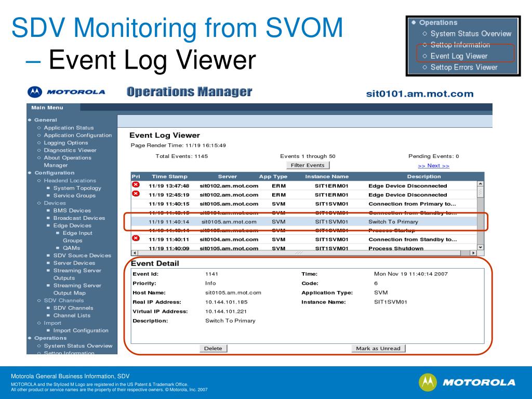Open Server Devices
The image size is (532, 399).
click(74, 263)
